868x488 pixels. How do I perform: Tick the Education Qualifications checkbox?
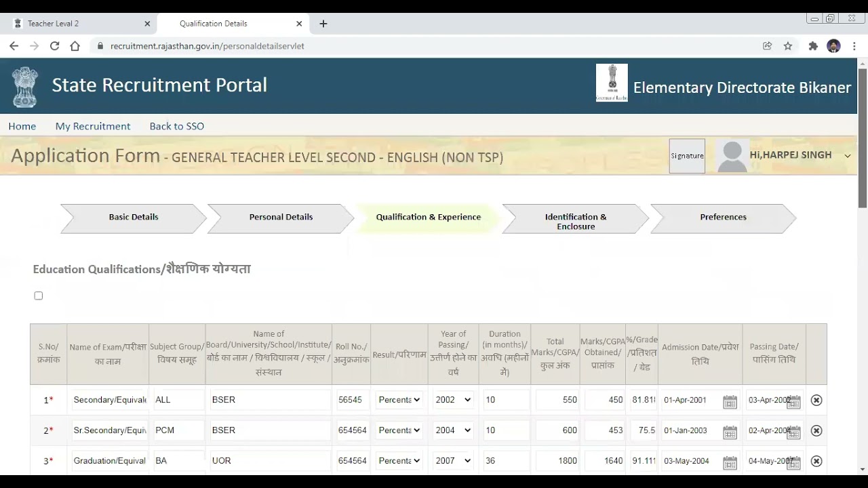(39, 296)
